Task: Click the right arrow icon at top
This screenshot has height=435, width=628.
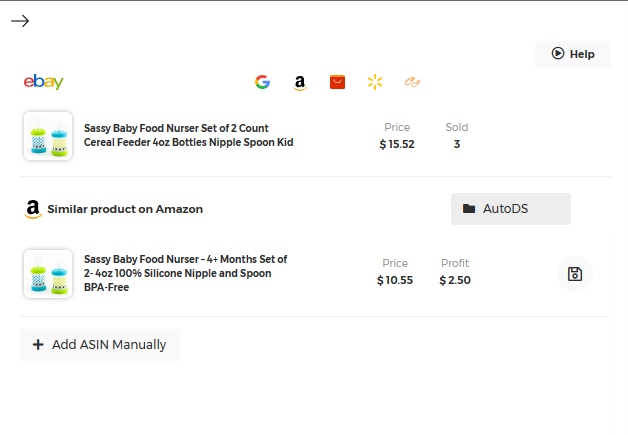Action: 20,21
